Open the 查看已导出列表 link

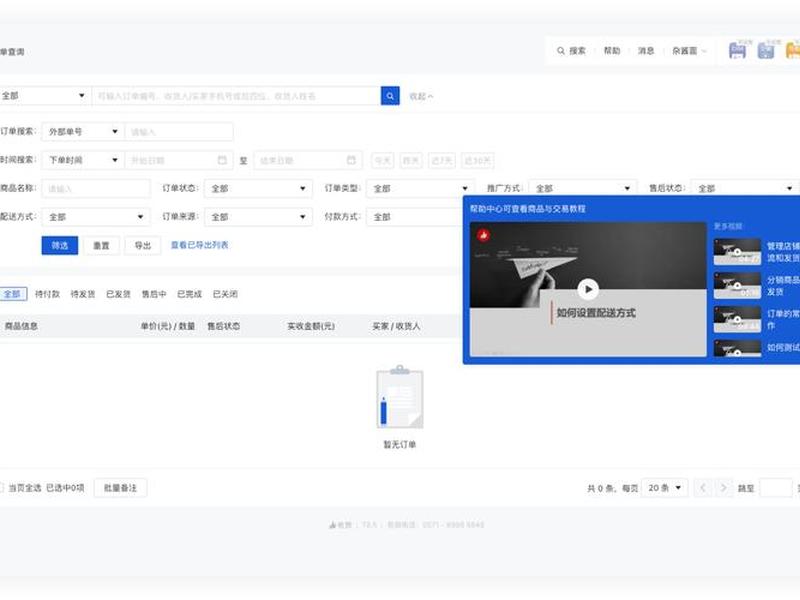199,245
